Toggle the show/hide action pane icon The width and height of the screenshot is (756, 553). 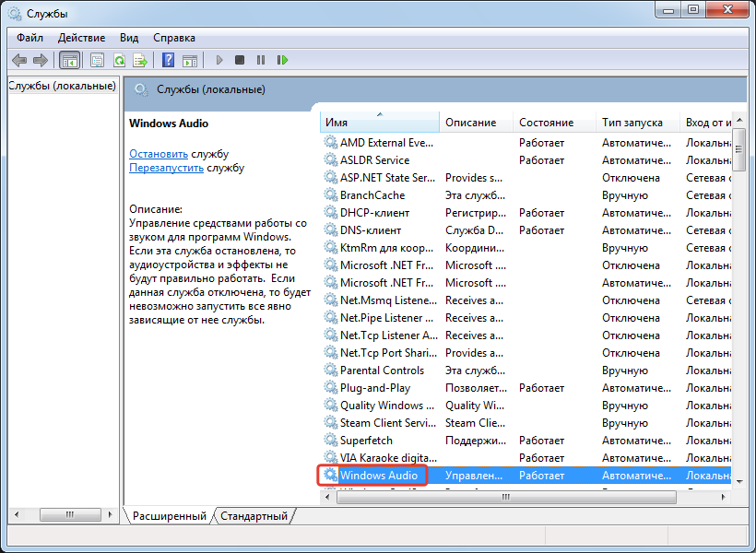190,60
